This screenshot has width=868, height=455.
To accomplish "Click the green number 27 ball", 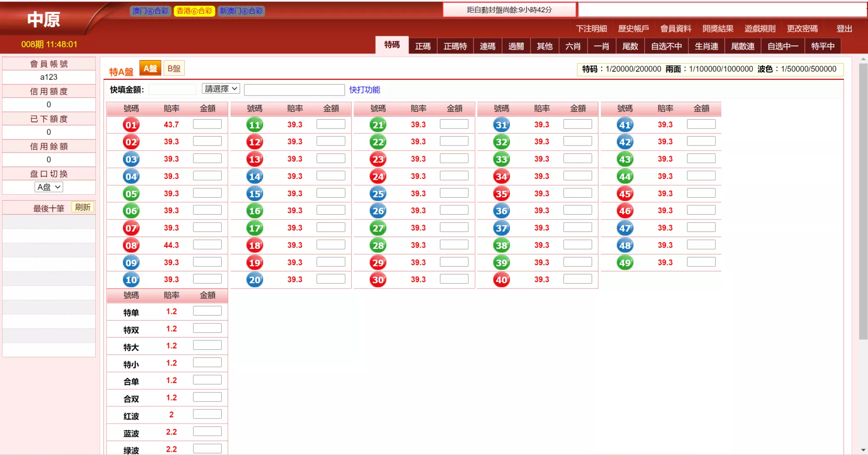I will [378, 228].
